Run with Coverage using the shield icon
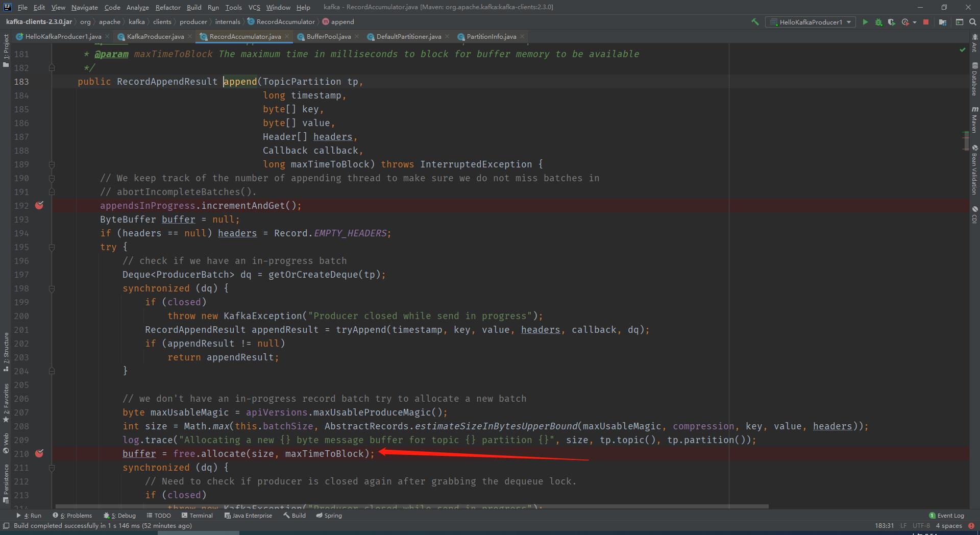Screen dimensions: 980x535 (892, 22)
